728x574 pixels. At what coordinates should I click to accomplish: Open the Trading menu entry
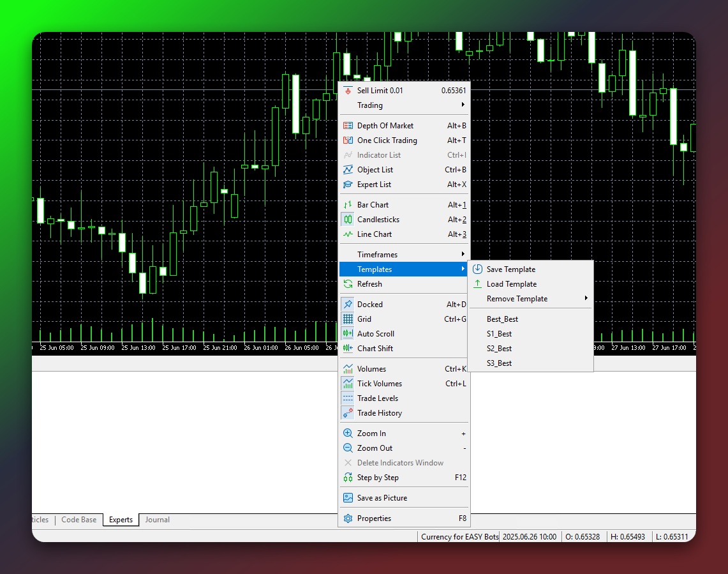[x=403, y=105]
